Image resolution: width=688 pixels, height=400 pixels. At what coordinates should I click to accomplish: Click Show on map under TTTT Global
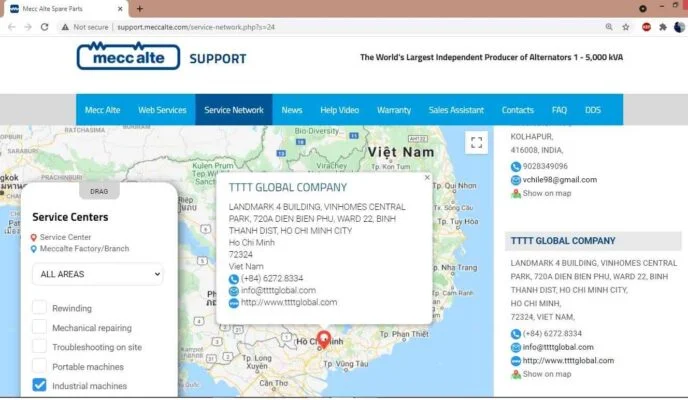(546, 374)
